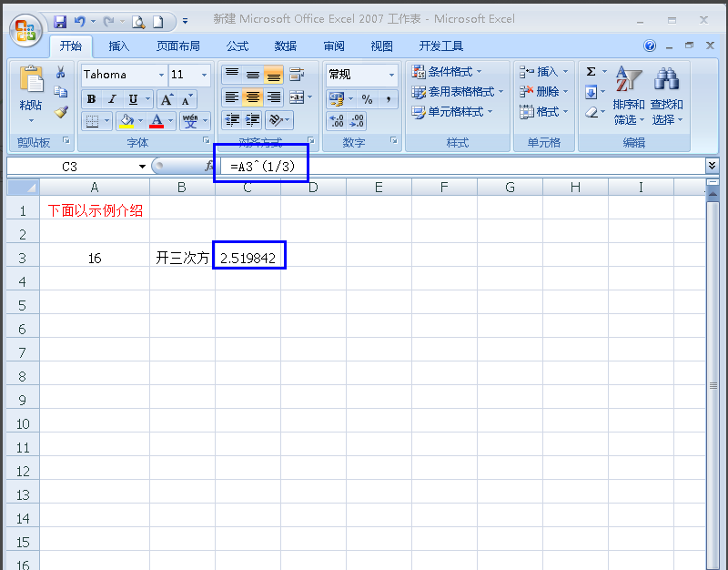Viewport: 728px width, 570px height.
Task: Increase indent of cell contents
Action: click(x=253, y=120)
